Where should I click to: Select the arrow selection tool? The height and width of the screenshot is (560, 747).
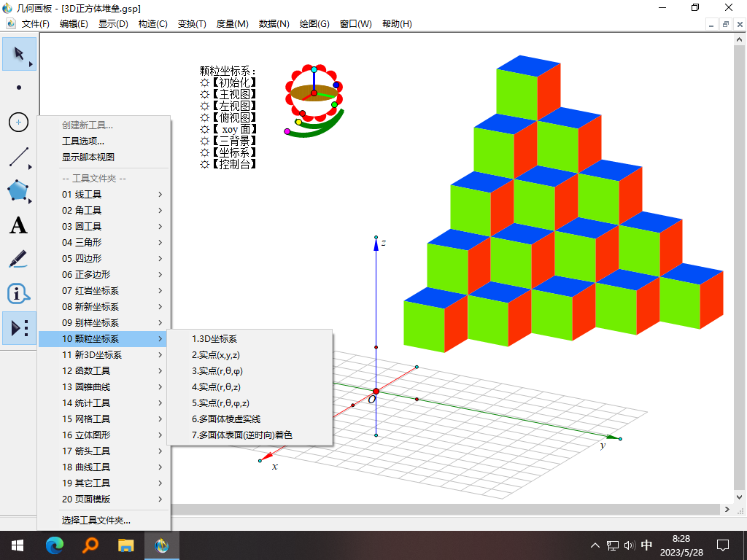(18, 54)
